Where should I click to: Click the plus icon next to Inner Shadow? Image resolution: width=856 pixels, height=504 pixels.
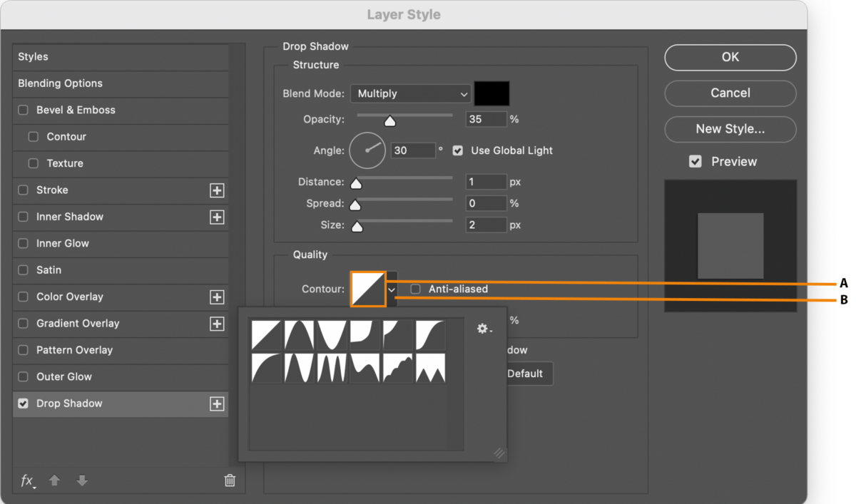216,217
